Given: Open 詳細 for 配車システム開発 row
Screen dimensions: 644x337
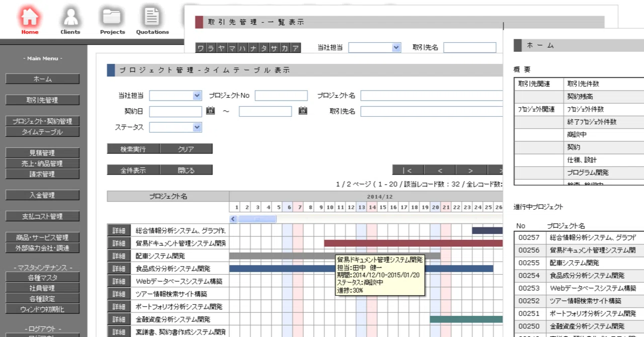Looking at the screenshot, I should pos(119,256).
